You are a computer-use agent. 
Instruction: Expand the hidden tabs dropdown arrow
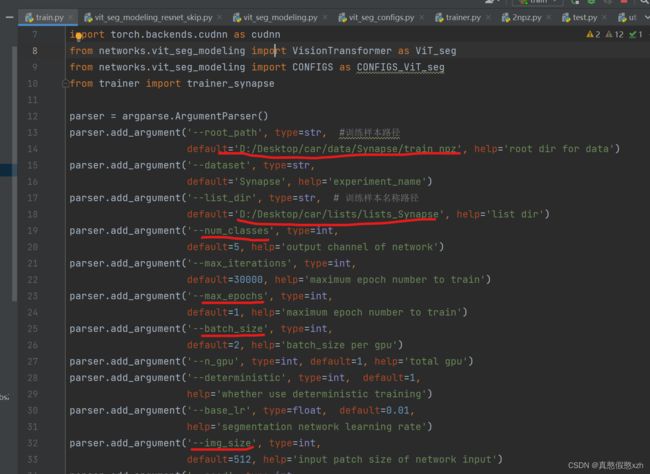[x=646, y=17]
